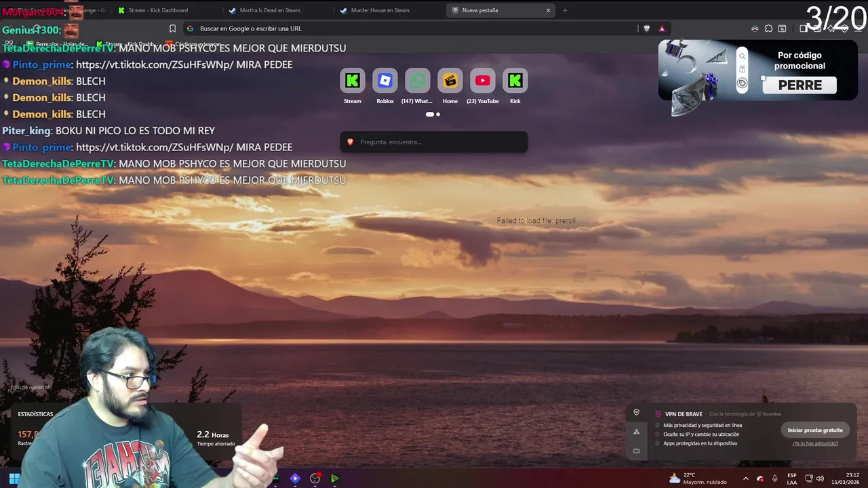Click the Brave lion in search box
The height and width of the screenshot is (488, 868).
click(x=351, y=142)
